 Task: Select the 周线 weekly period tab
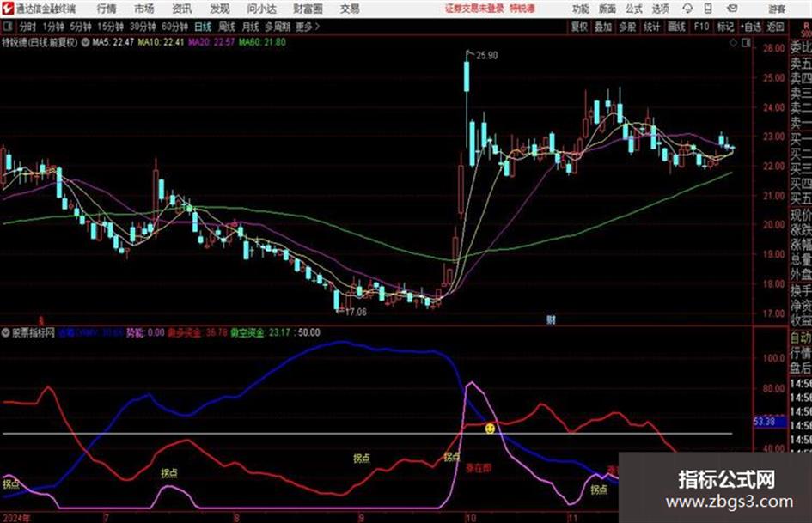[227, 27]
